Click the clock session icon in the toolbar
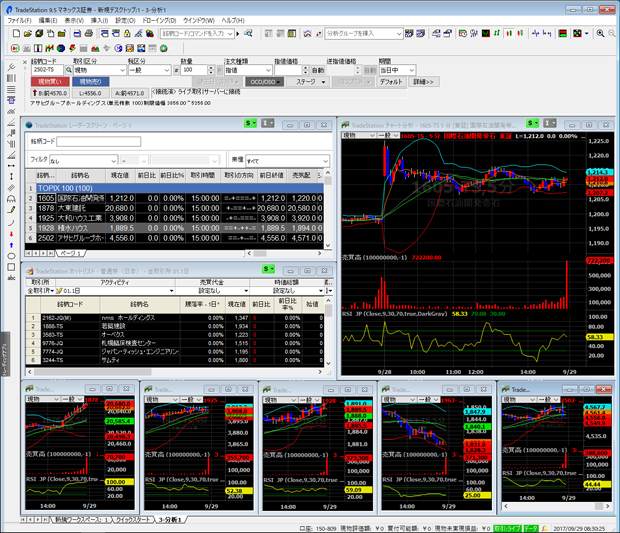 click(x=463, y=34)
